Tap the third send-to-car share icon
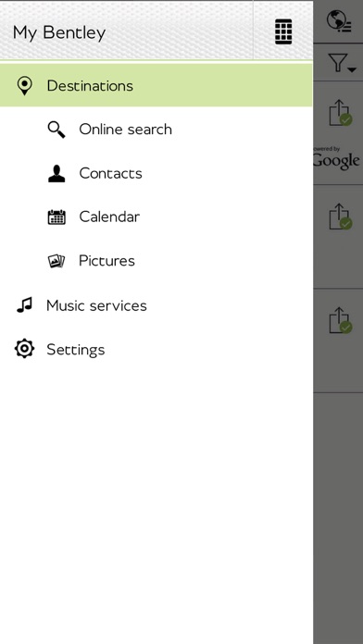This screenshot has height=644, width=363. 341,320
